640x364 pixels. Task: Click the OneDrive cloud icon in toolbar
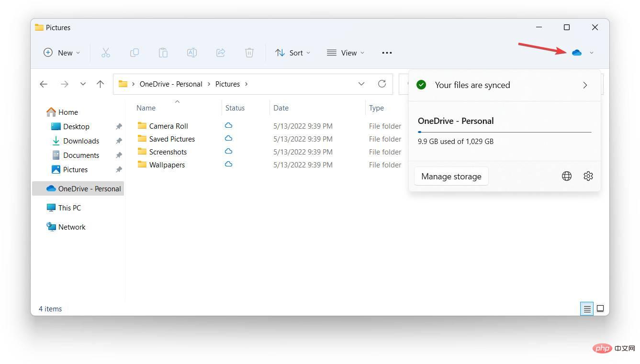[x=577, y=53]
